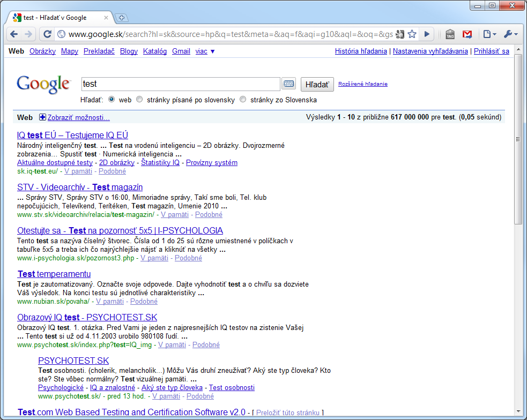The height and width of the screenshot is (420, 527).
Task: Open the on-screen keyboard icon next to search box
Action: [x=289, y=84]
